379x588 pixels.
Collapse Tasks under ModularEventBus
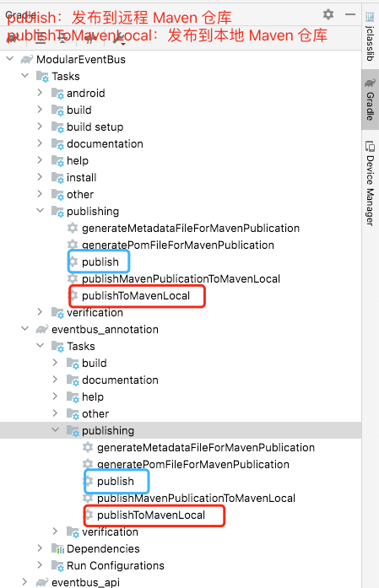point(25,76)
